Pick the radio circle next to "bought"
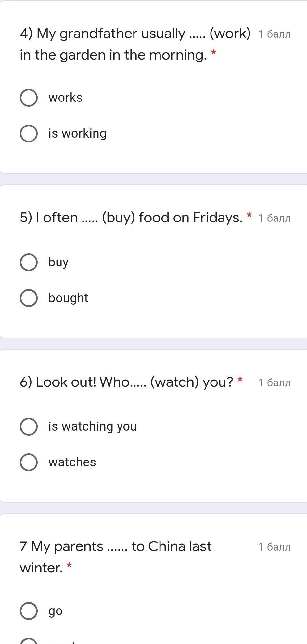This screenshot has width=307, height=644. [29, 298]
